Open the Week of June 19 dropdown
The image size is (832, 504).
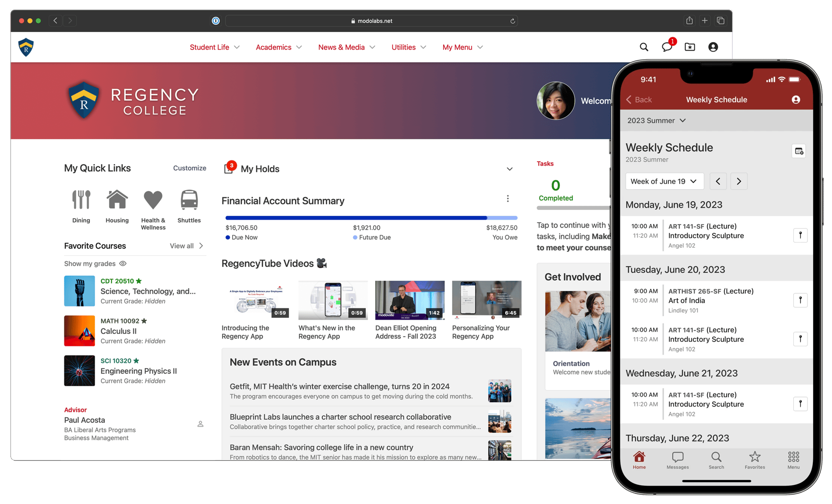coord(664,181)
